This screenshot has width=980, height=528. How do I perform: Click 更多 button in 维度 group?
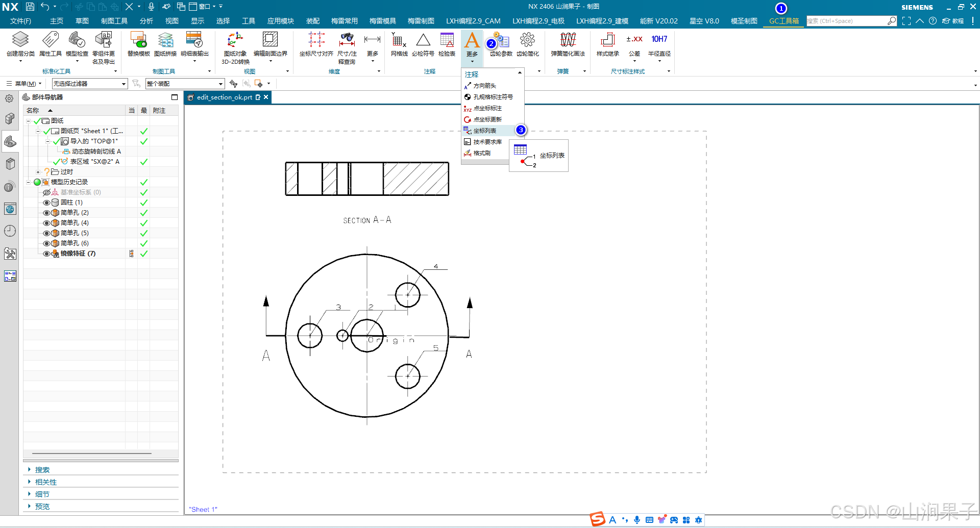[373, 46]
